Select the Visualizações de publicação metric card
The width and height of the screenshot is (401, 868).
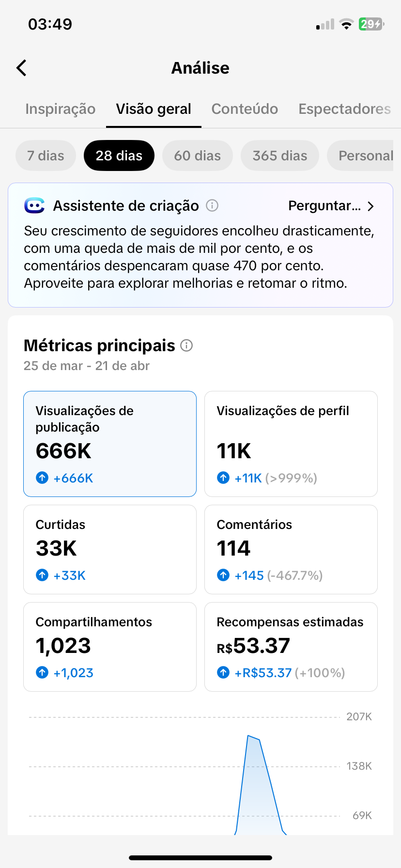point(110,444)
